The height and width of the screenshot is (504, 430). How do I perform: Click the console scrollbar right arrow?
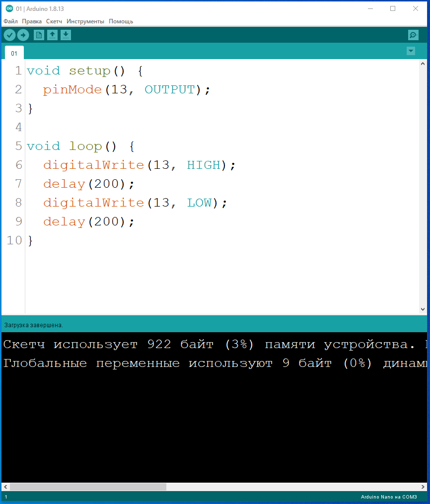coord(423,487)
